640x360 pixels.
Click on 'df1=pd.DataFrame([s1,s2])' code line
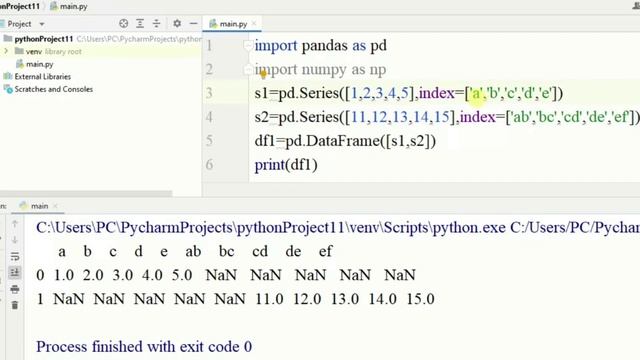(x=345, y=141)
